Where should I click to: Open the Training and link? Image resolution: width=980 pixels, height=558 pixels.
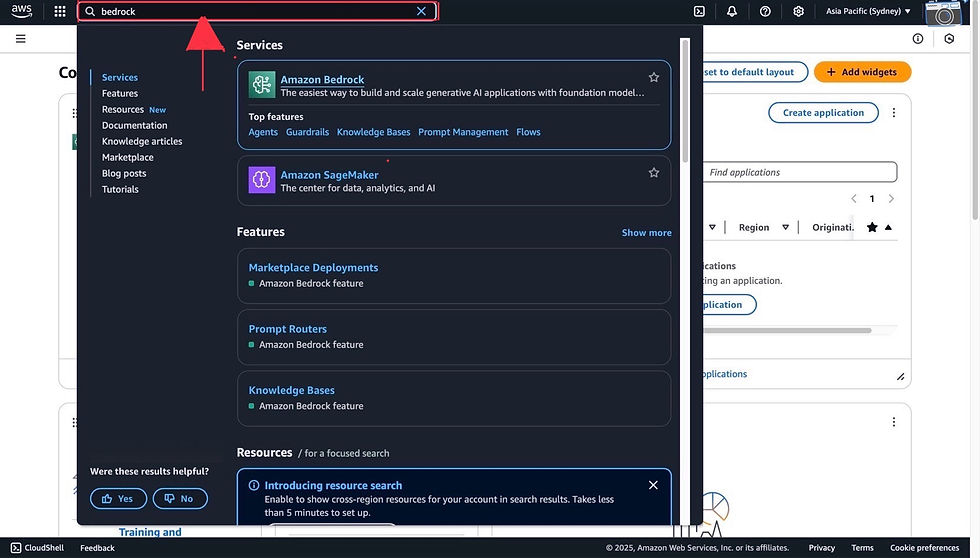click(150, 532)
